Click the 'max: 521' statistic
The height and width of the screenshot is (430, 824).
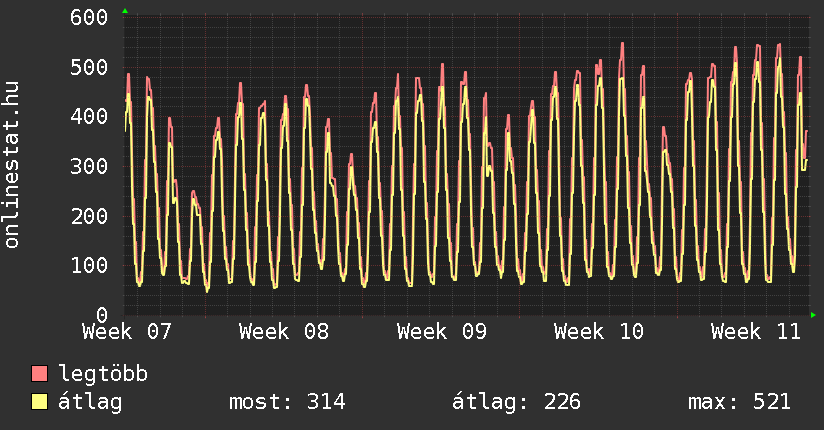(x=739, y=402)
